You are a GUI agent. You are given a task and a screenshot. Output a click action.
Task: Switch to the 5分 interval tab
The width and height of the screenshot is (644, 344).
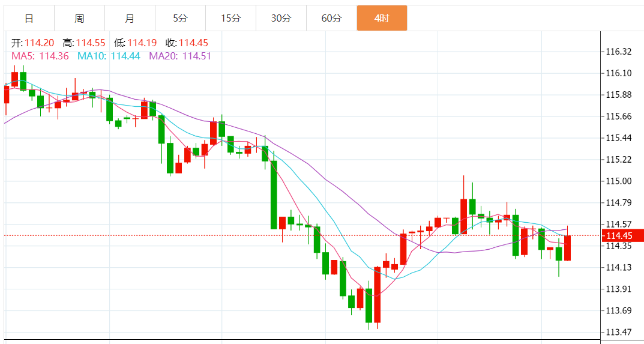pyautogui.click(x=180, y=18)
